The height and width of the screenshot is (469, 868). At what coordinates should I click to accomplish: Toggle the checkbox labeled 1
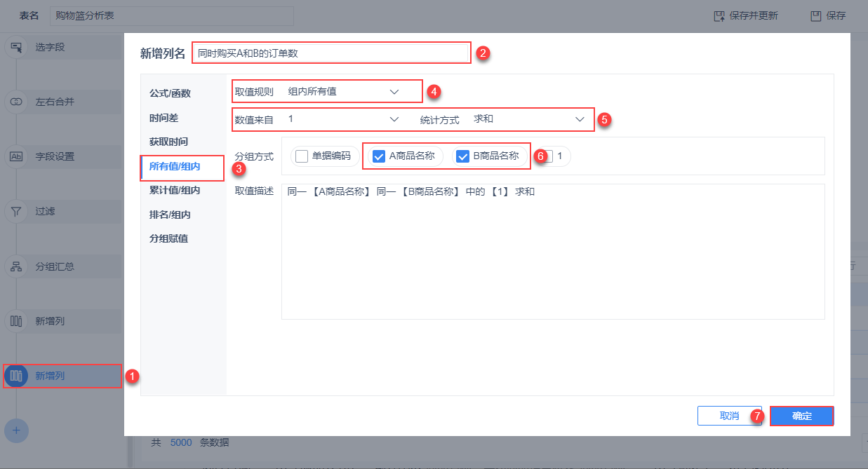point(547,156)
